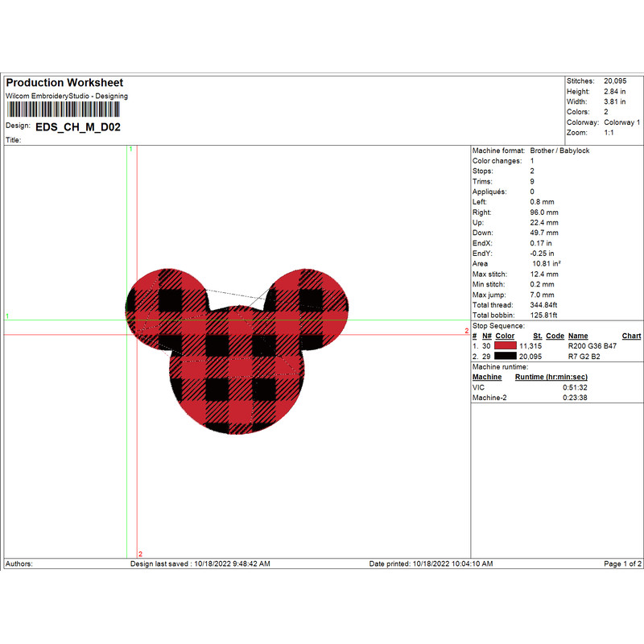Click the Authors footer label

[18, 563]
